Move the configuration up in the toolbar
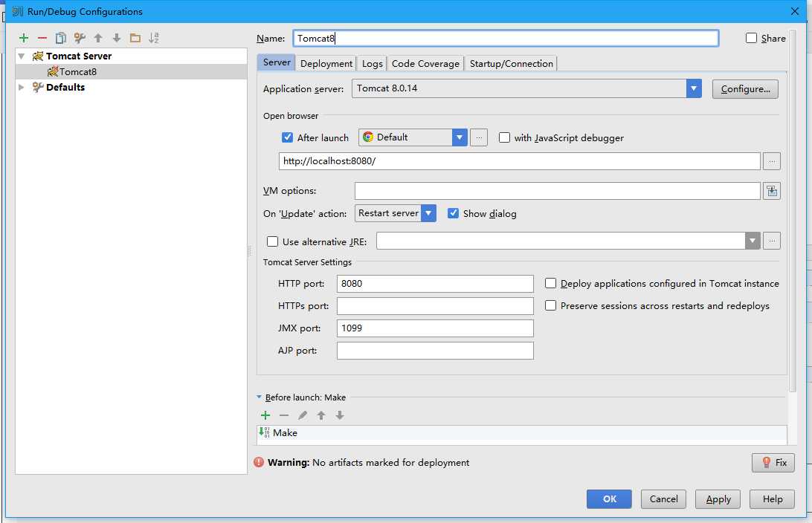This screenshot has width=812, height=523. point(98,38)
